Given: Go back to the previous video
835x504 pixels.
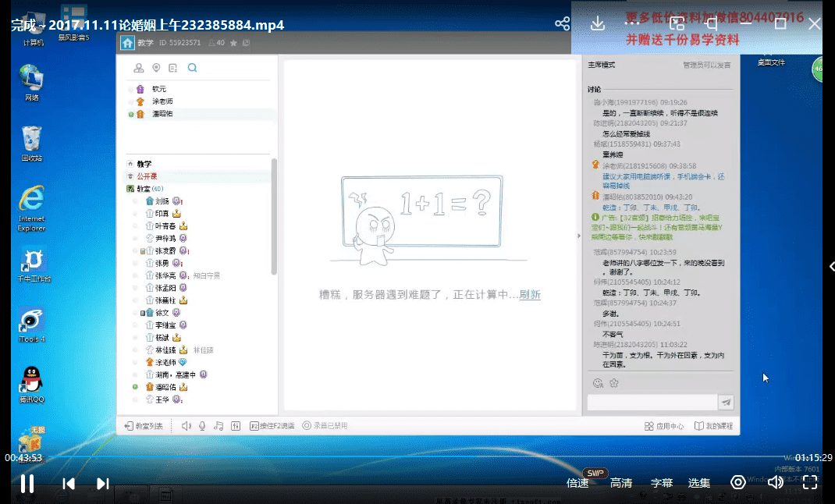Looking at the screenshot, I should (69, 484).
